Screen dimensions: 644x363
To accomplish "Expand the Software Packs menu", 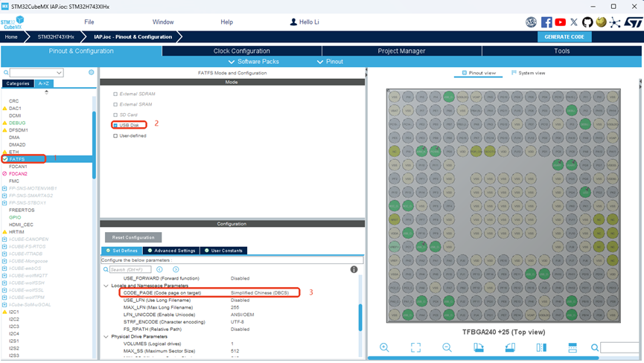I will 254,62.
